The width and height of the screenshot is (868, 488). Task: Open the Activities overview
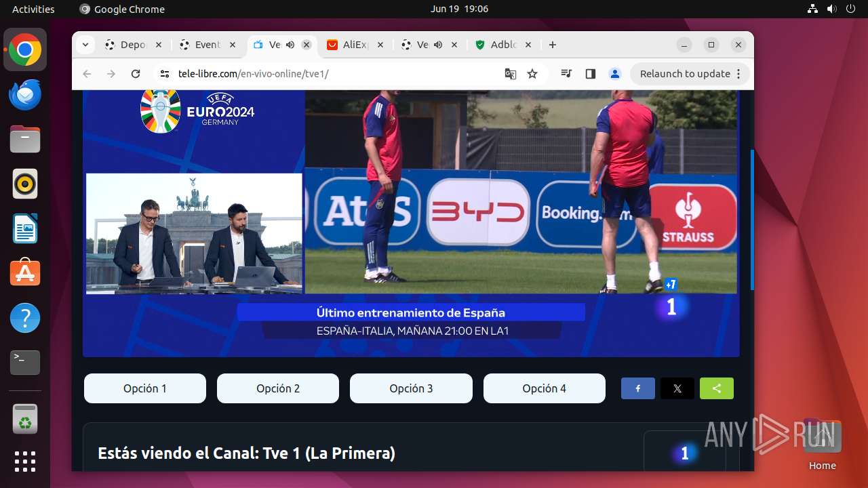click(x=33, y=9)
